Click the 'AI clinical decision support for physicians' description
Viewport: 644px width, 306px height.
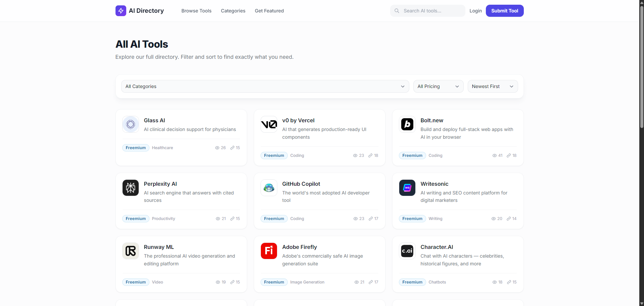(190, 129)
